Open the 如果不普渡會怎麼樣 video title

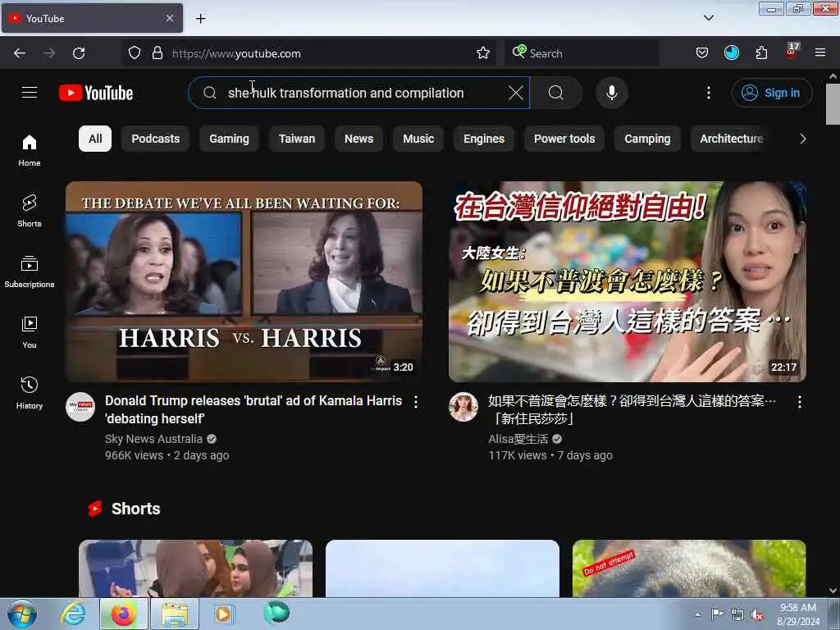pos(632,410)
